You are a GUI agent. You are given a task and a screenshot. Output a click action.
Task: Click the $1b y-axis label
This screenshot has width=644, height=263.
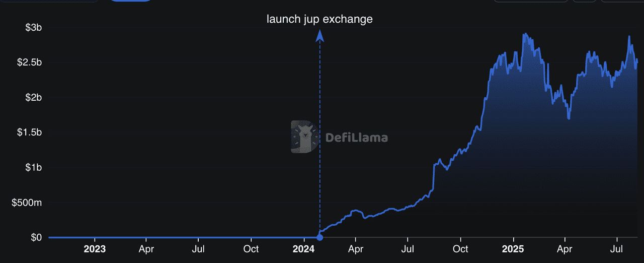33,167
